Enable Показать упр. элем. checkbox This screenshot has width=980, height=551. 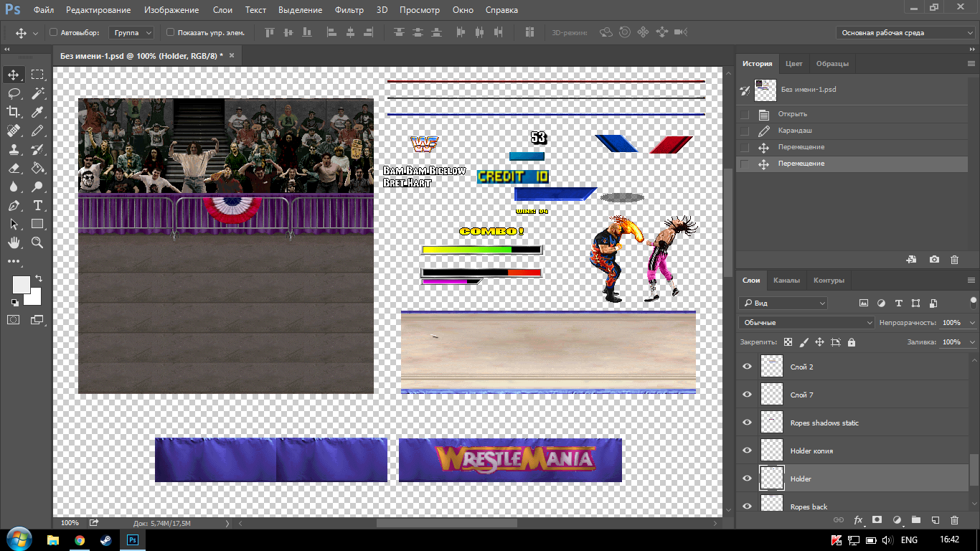click(170, 32)
